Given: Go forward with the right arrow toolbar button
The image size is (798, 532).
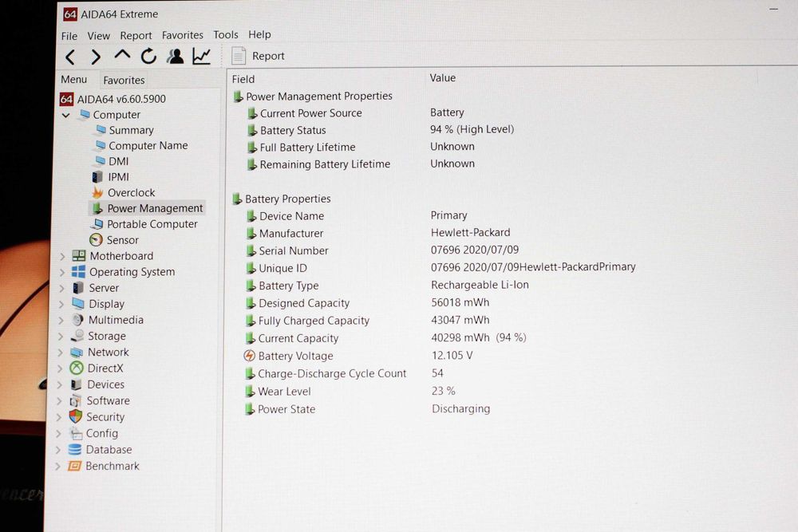Looking at the screenshot, I should coord(96,57).
